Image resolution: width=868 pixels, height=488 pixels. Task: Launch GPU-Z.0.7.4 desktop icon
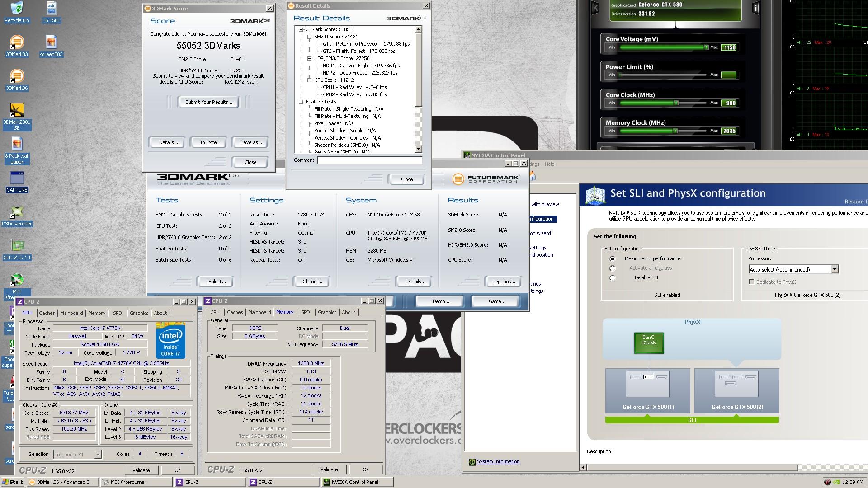pos(17,245)
